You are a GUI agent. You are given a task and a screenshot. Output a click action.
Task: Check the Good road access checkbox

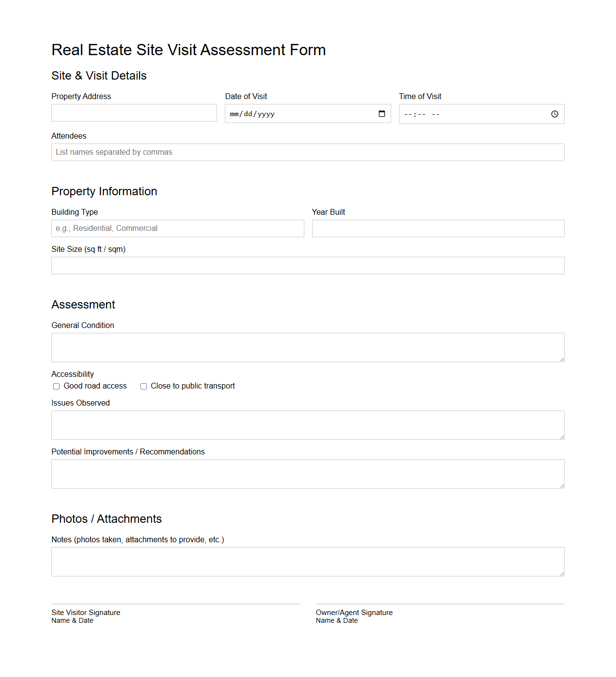56,386
